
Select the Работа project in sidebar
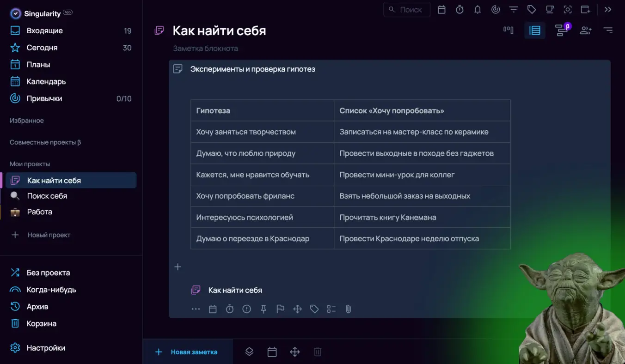(40, 212)
